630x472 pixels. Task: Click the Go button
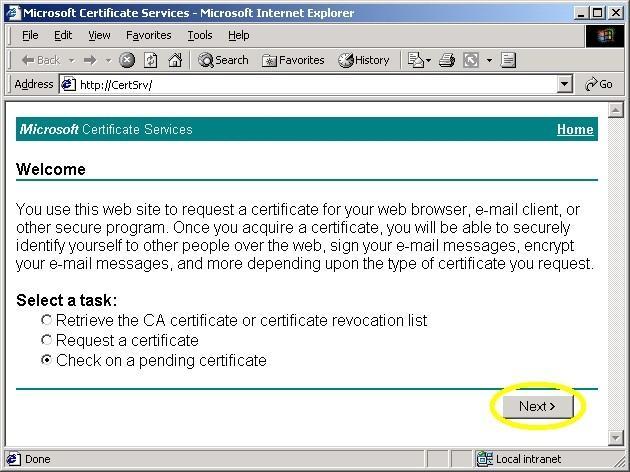pyautogui.click(x=599, y=84)
